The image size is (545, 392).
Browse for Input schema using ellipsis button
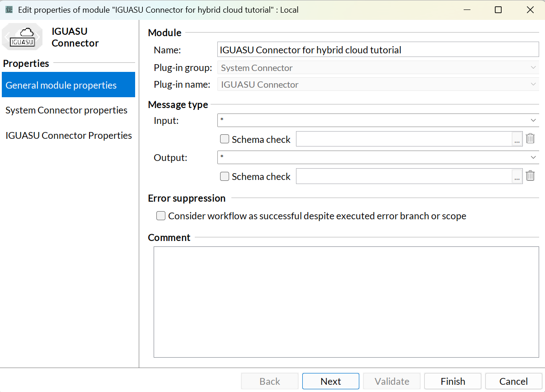517,139
